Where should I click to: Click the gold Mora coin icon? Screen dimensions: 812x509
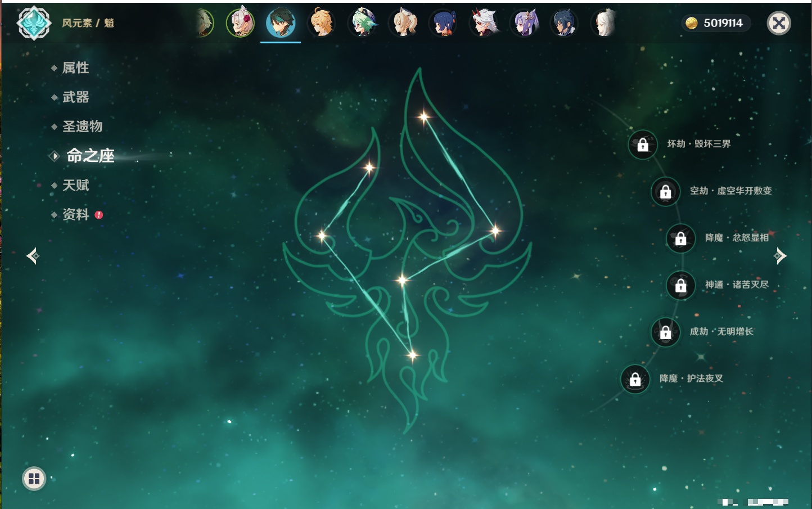pyautogui.click(x=692, y=23)
